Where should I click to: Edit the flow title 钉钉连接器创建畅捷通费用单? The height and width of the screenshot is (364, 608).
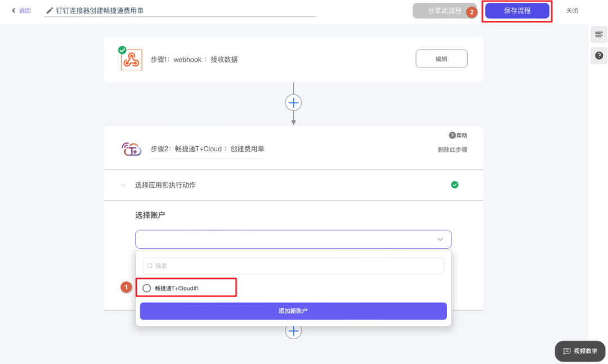[100, 11]
